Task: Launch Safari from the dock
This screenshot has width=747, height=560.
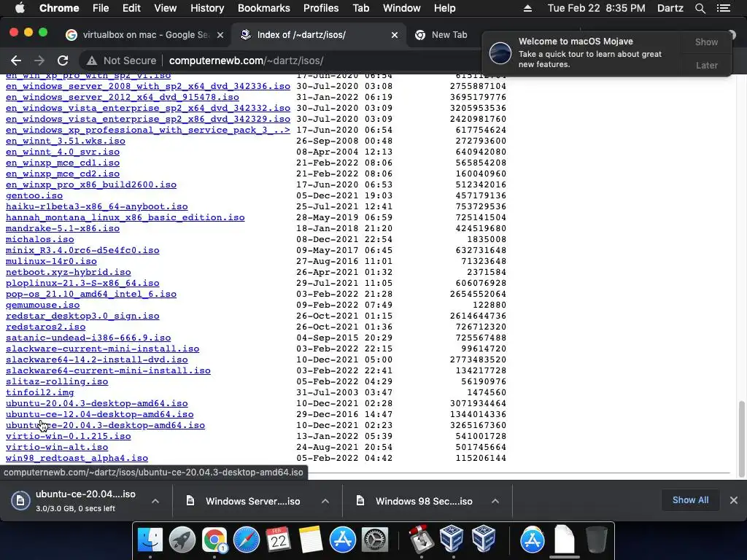Action: point(247,540)
